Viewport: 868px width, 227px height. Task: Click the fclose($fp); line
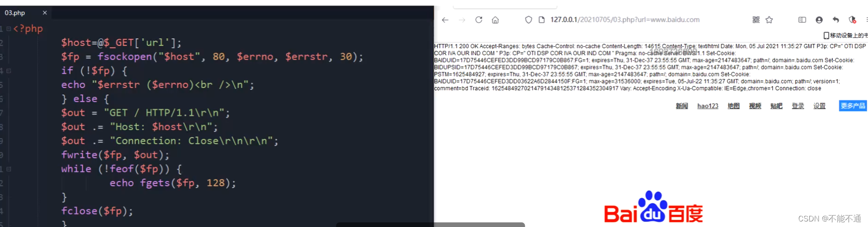pos(97,211)
